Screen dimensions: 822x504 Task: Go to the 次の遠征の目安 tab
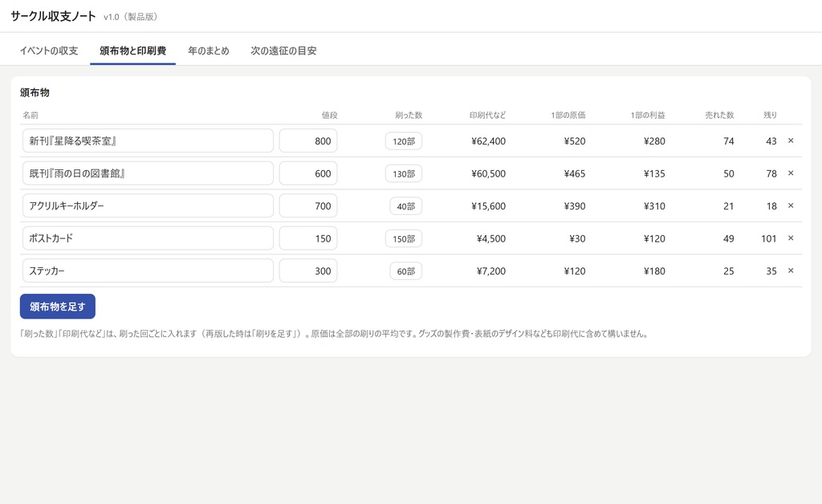[283, 51]
